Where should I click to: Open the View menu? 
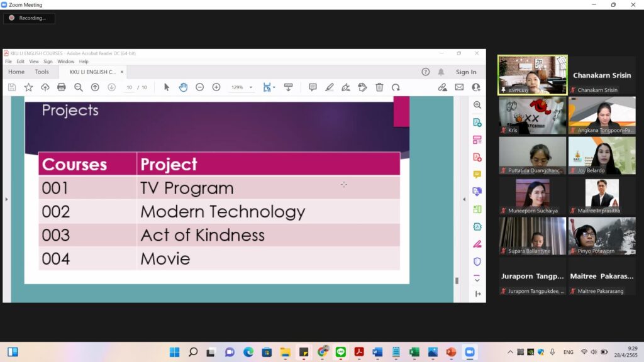(34, 62)
